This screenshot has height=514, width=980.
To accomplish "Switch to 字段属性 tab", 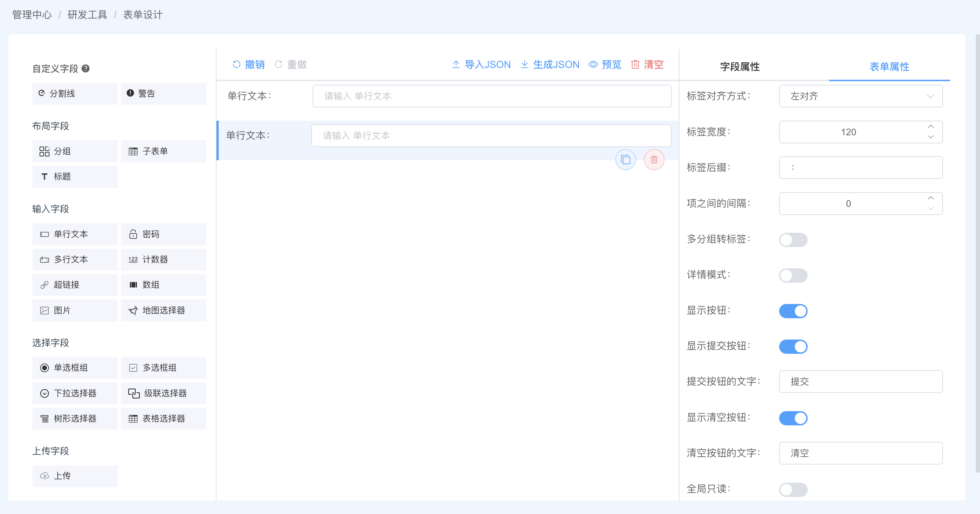I will [740, 67].
